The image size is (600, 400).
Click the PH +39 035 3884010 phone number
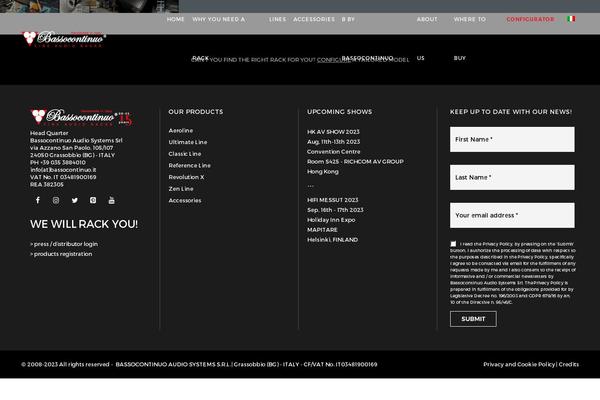58,162
